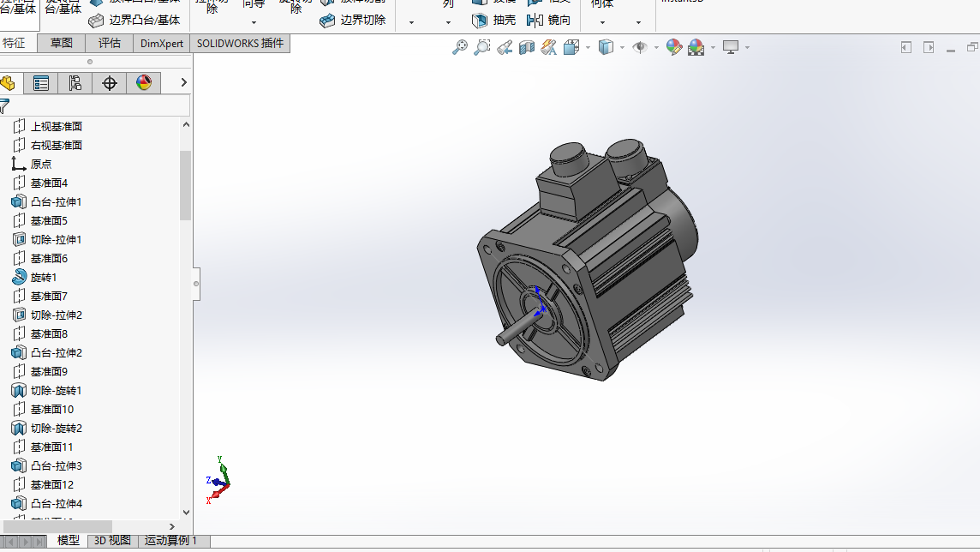
Task: Open the DisplayManager color ball tab
Action: pos(144,83)
